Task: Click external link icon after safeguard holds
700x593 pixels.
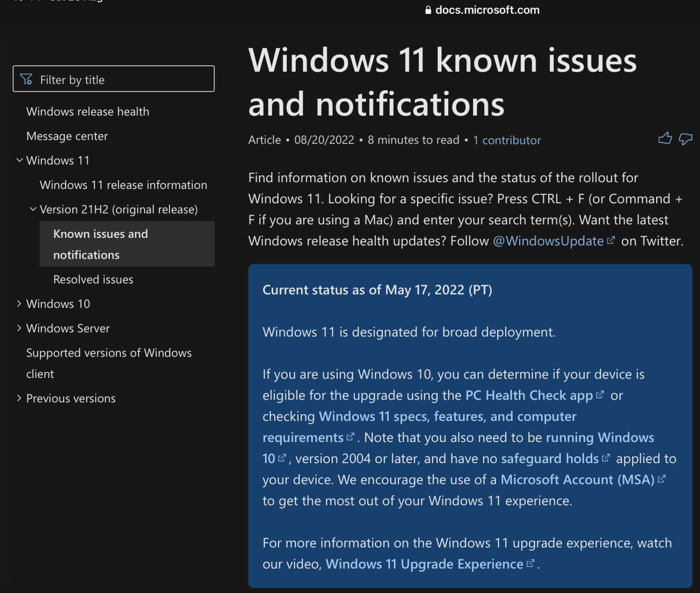Action: pos(606,458)
